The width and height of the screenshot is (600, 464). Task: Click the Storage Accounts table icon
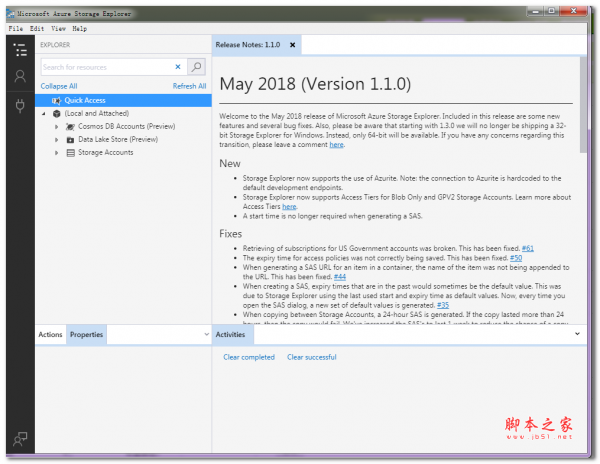click(x=70, y=153)
